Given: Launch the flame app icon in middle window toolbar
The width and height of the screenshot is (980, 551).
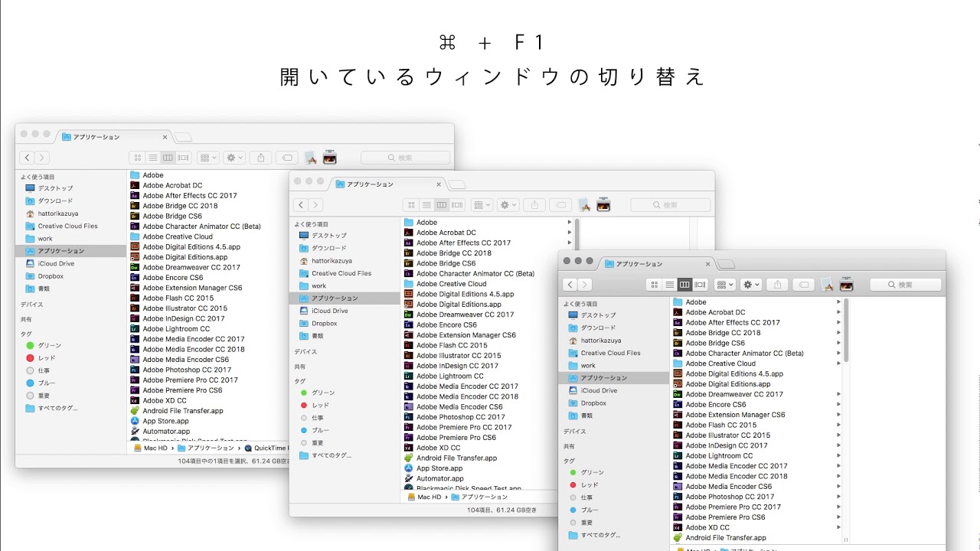Looking at the screenshot, I should (x=603, y=205).
